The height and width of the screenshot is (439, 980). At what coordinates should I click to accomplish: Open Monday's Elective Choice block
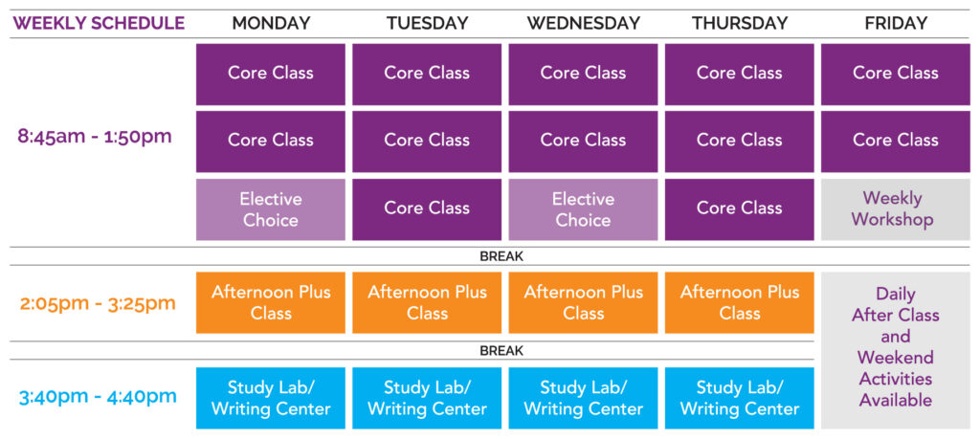(x=271, y=209)
